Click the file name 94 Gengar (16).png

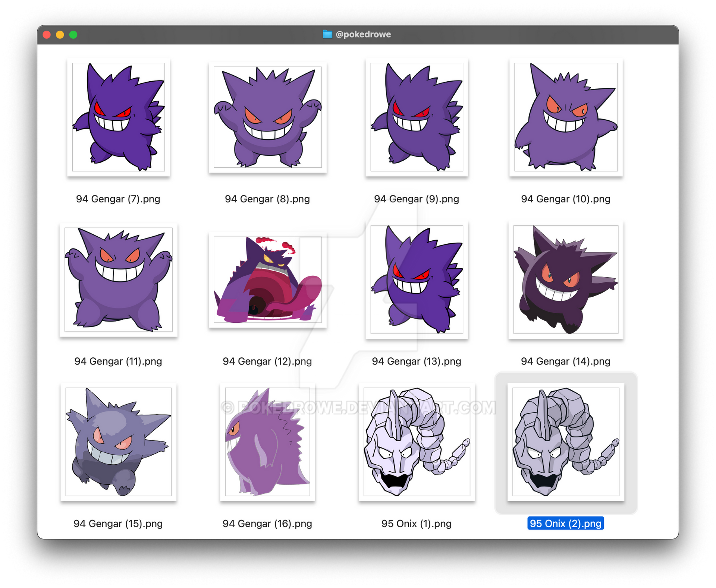tap(267, 524)
